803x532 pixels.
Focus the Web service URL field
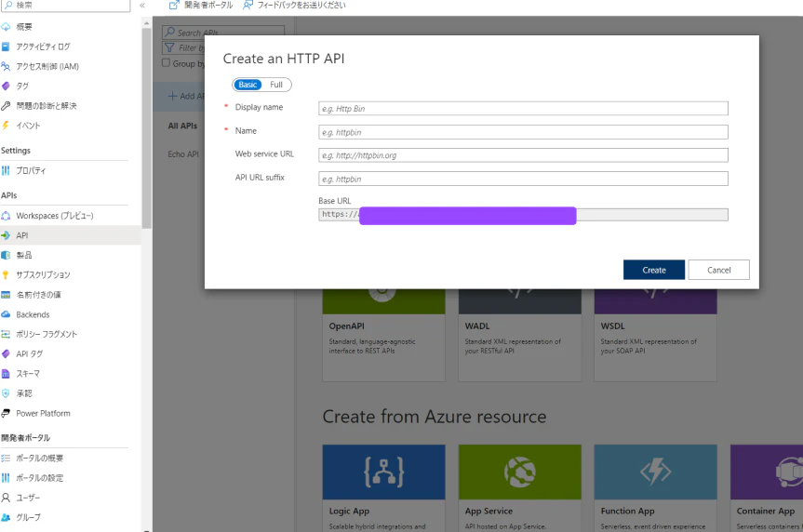coord(523,155)
